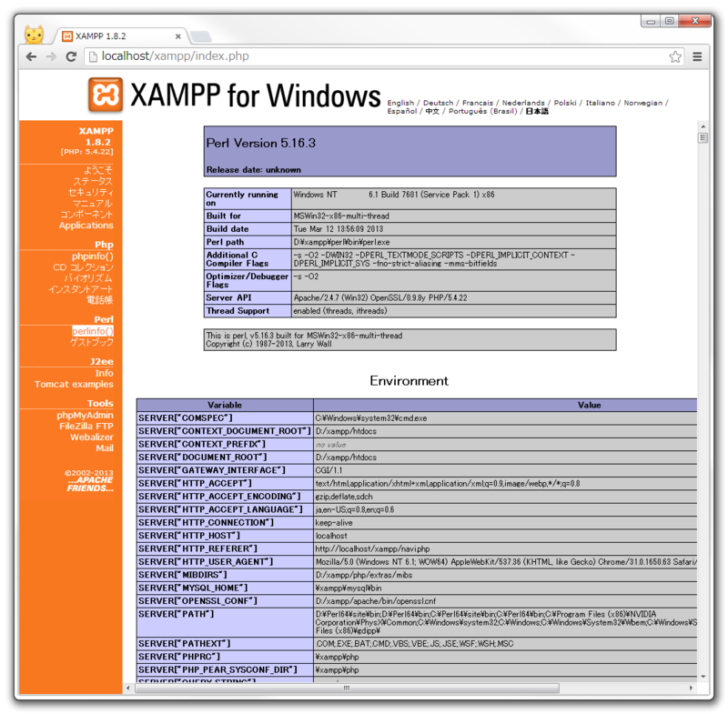Click Build date Tue Mar 12 value
Viewport: 728px width, 714px height.
click(x=338, y=229)
